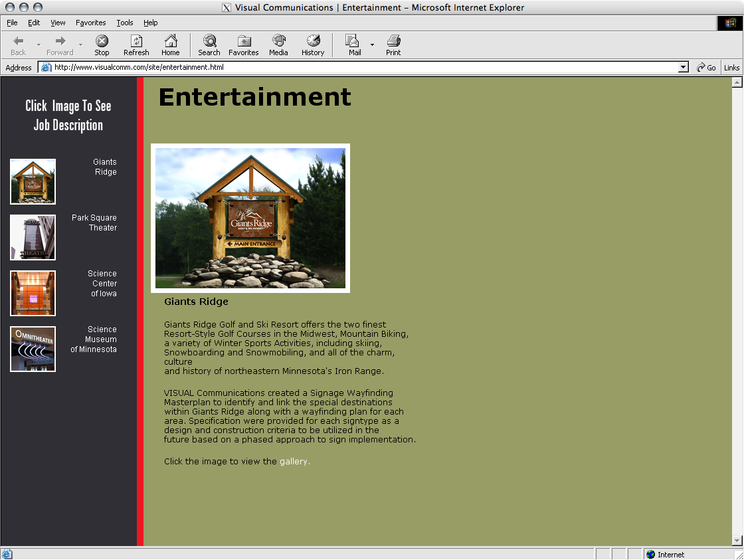Open the Favorites toolbar button
The image size is (744, 560).
coord(243,45)
